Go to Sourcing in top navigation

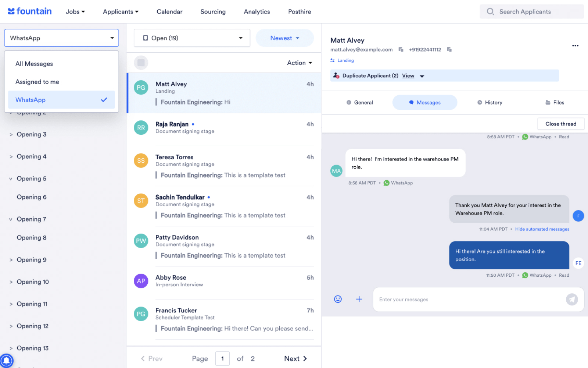tap(213, 12)
